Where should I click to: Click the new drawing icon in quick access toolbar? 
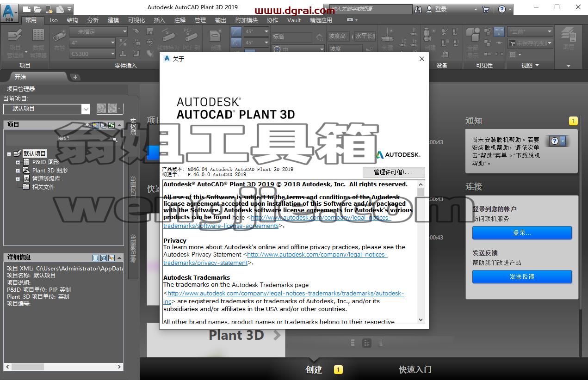(x=27, y=9)
